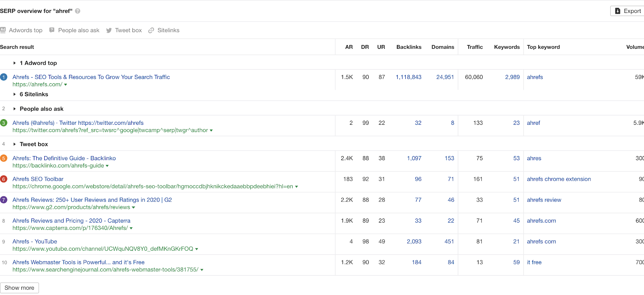Expand the 1 Adword top row

pos(14,63)
